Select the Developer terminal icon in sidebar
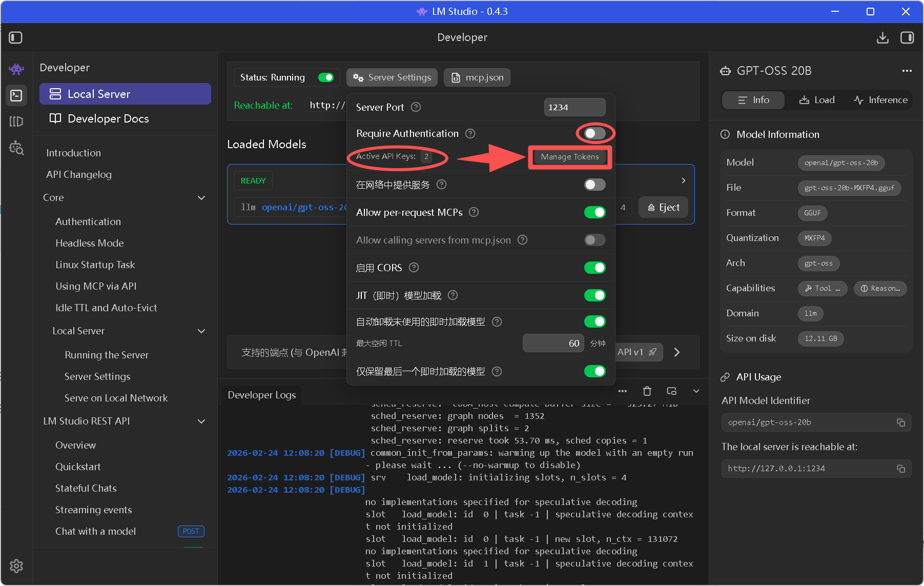 click(x=16, y=95)
